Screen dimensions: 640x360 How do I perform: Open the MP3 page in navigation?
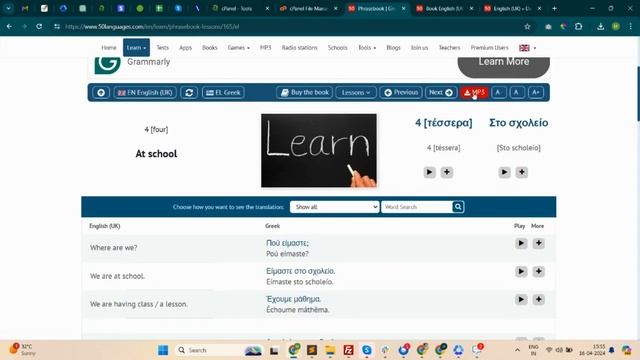click(266, 48)
